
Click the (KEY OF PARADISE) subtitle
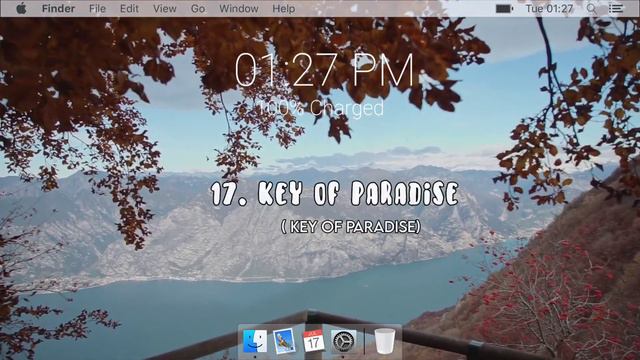351,227
